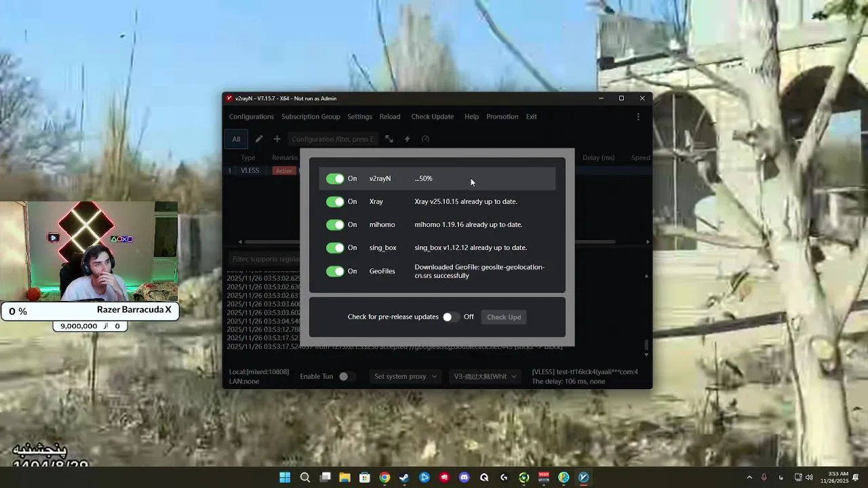The height and width of the screenshot is (488, 868).
Task: Click the horizontal scrollbar right arrow
Action: point(648,242)
